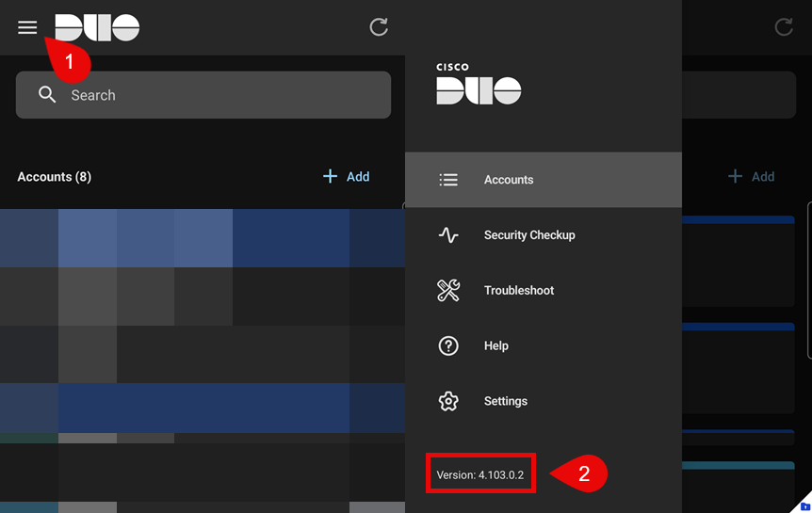Click the Settings gear icon
812x513 pixels.
pos(448,401)
